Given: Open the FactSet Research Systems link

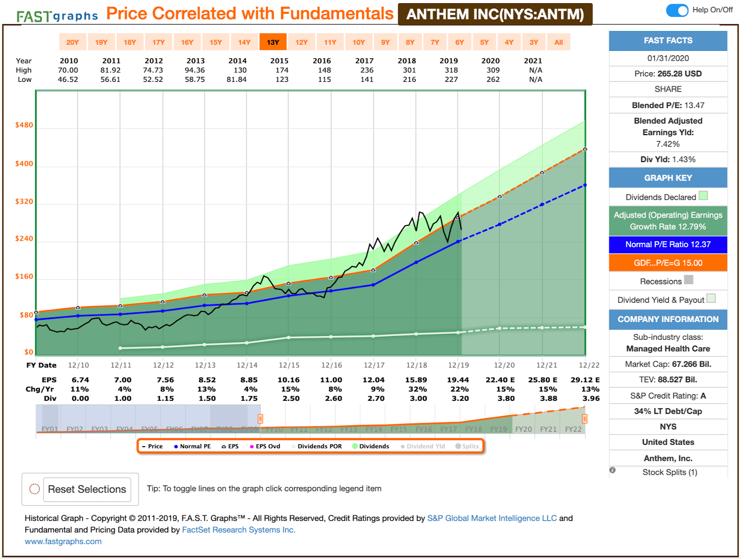Looking at the screenshot, I should (239, 529).
